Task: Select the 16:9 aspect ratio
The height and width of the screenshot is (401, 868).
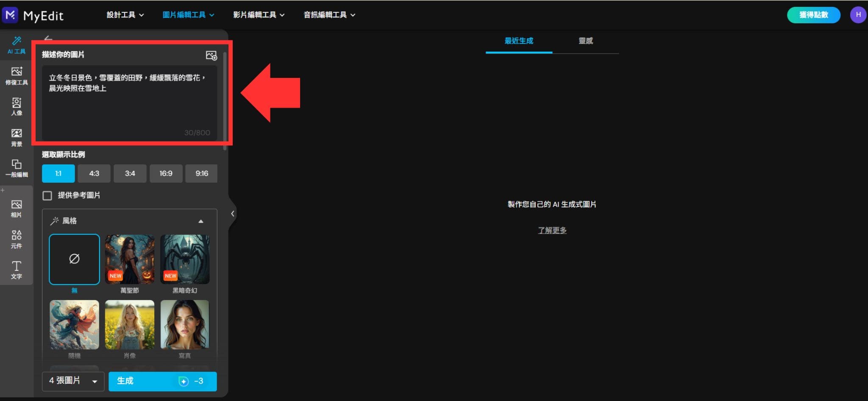Action: pyautogui.click(x=166, y=173)
